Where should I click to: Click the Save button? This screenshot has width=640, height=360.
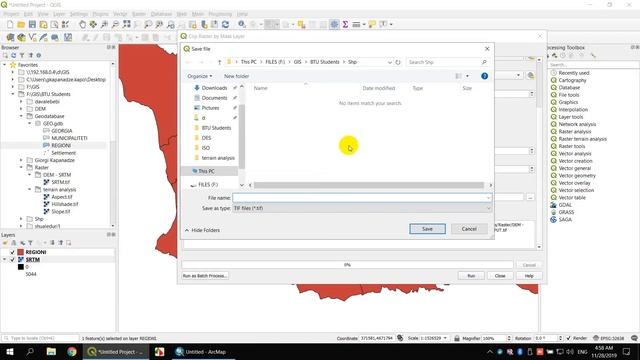427,229
